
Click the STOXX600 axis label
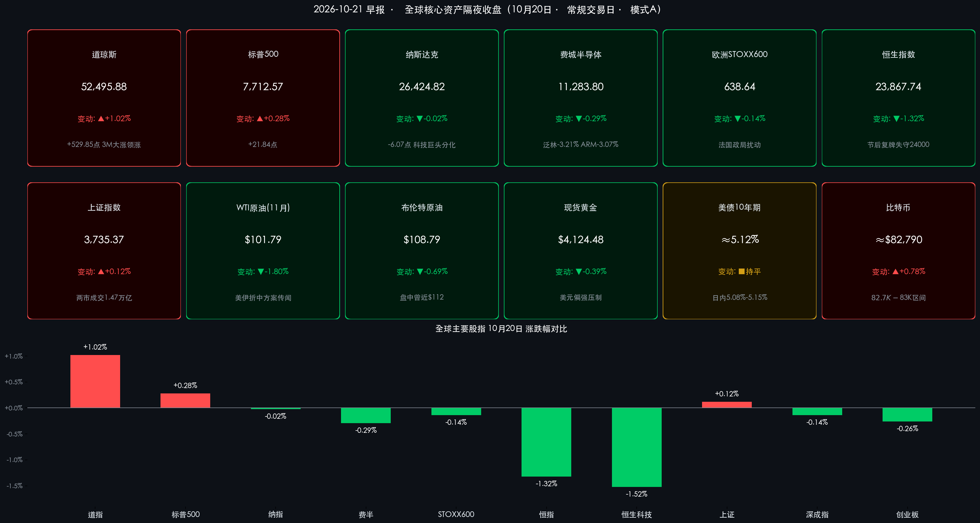pyautogui.click(x=456, y=514)
